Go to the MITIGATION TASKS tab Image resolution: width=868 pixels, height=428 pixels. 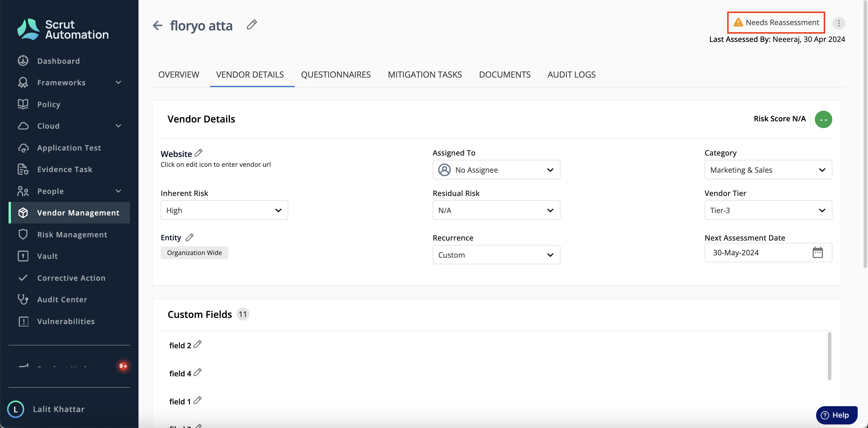pos(425,74)
